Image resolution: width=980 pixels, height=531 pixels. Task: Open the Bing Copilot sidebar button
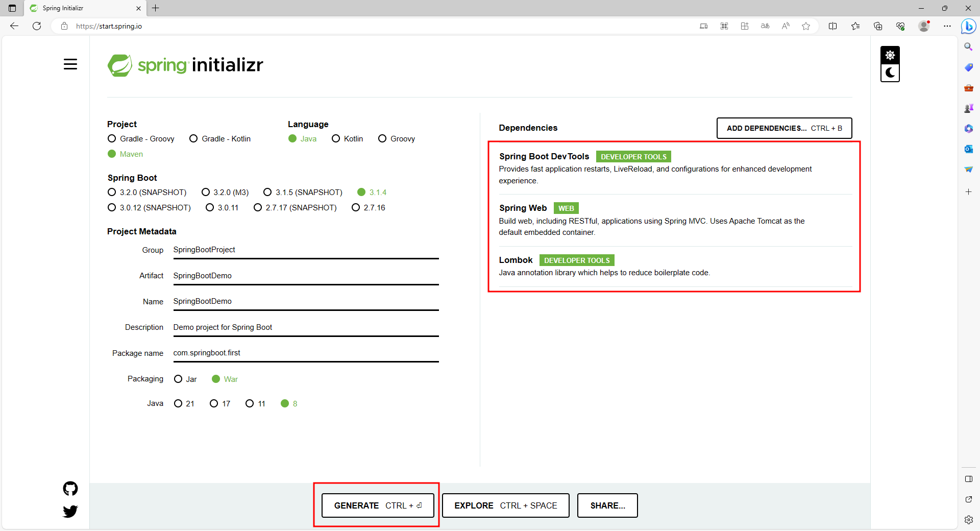tap(968, 26)
